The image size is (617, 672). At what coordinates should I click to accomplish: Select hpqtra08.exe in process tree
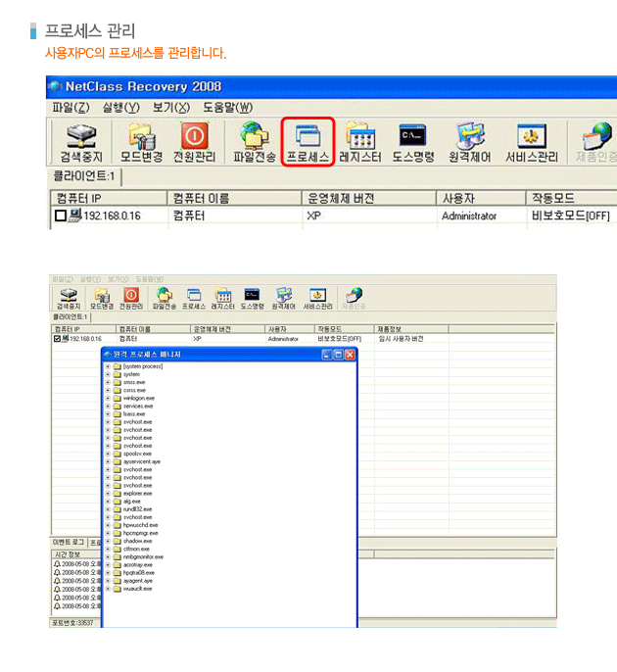[139, 572]
